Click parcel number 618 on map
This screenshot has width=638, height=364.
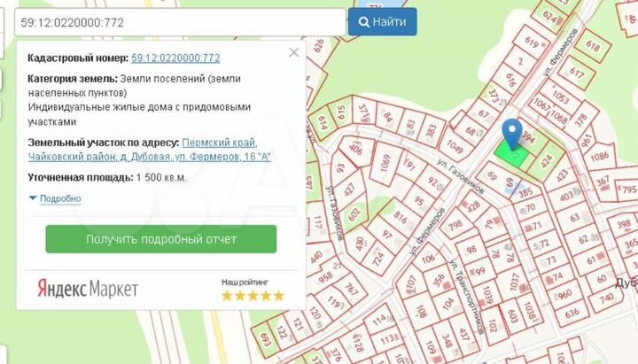point(593,46)
